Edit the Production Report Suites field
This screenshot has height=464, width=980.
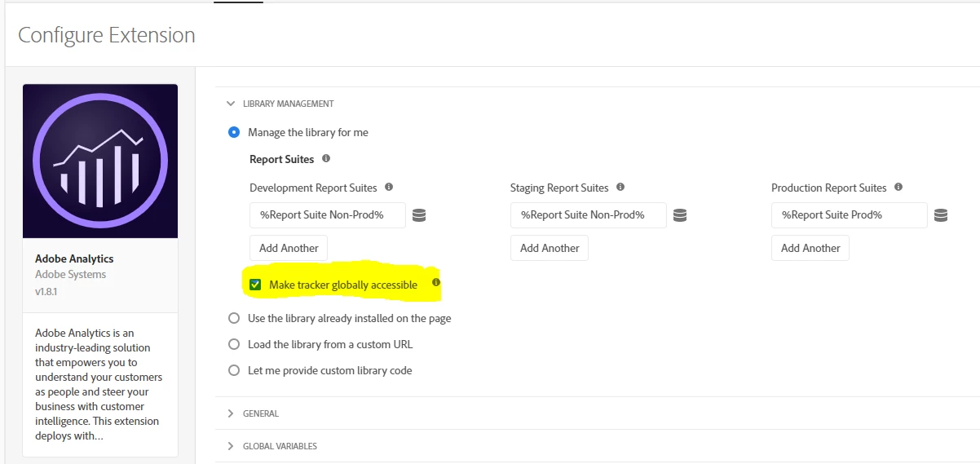tap(850, 215)
